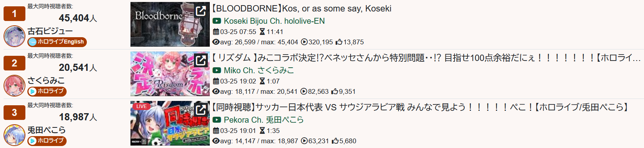644x148 pixels.
Task: Select the ホロライブEnglish group badge
Action: coord(57,42)
